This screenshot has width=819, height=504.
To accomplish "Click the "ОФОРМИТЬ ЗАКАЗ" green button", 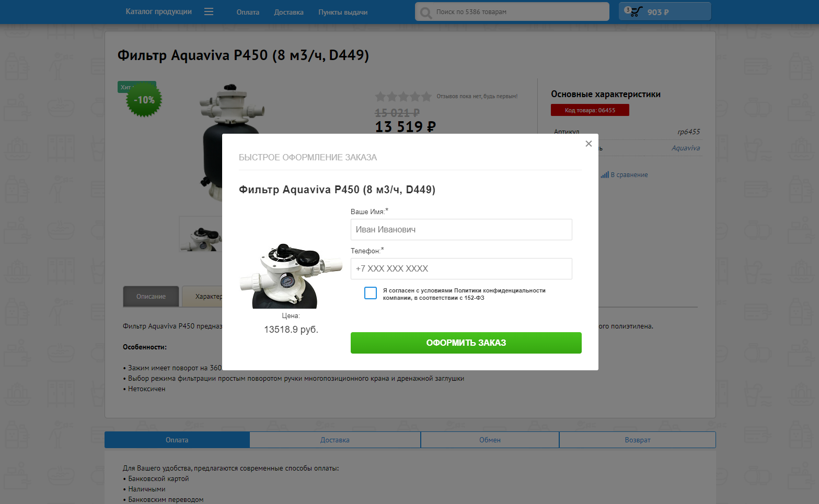I will (x=466, y=343).
